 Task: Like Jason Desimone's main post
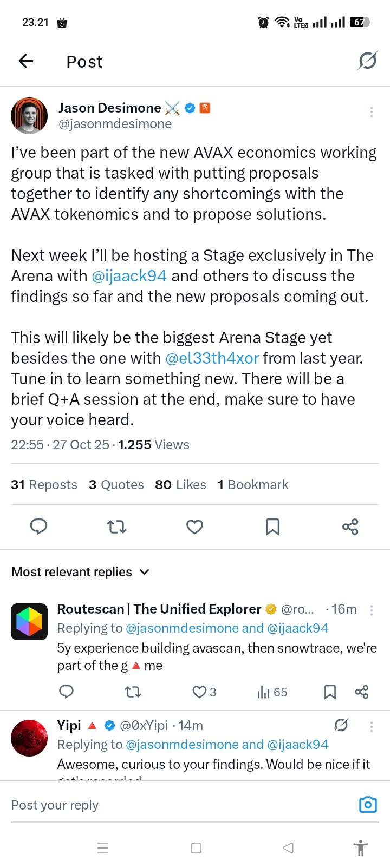194,527
